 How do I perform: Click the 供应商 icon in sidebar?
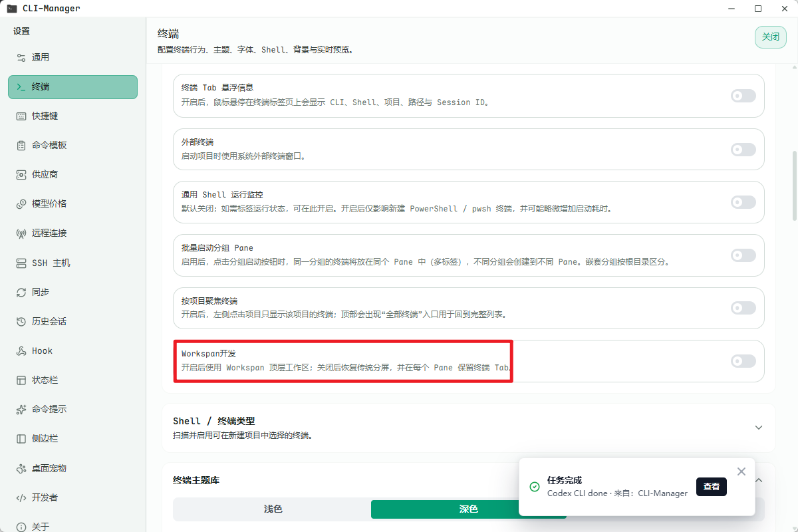click(21, 174)
